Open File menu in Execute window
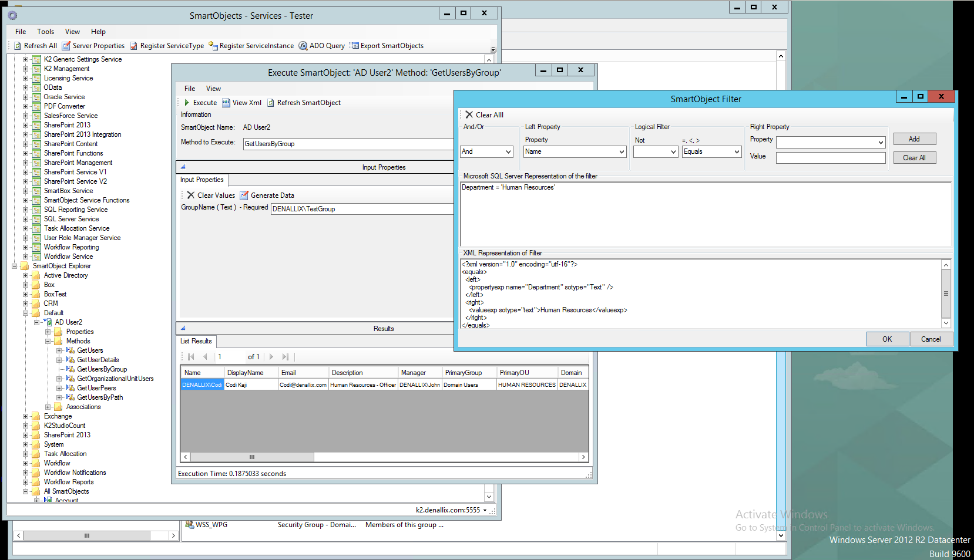The height and width of the screenshot is (560, 974). [x=190, y=89]
